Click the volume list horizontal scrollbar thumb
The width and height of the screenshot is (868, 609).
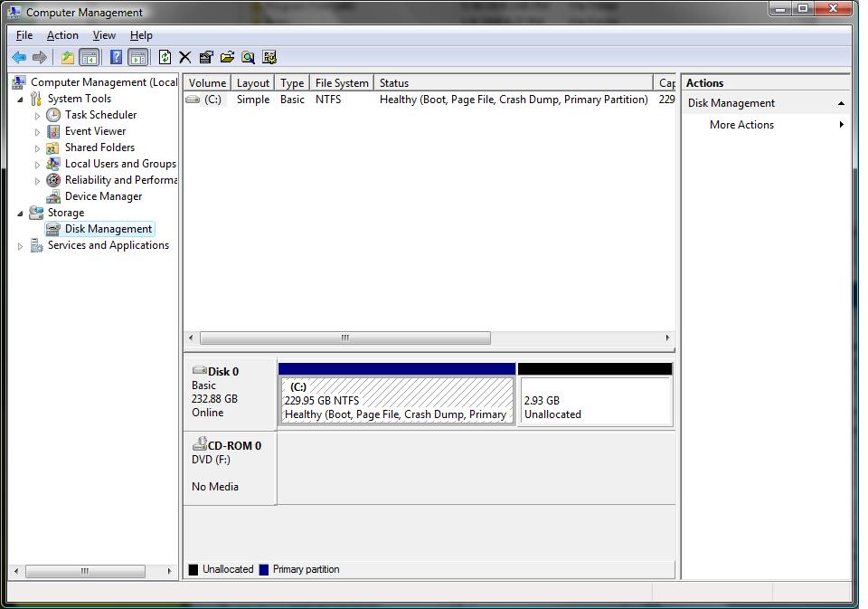344,338
